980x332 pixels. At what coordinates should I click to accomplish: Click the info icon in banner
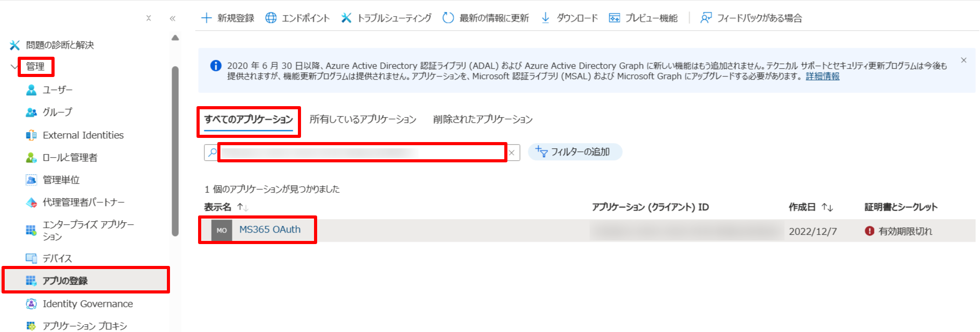click(216, 66)
